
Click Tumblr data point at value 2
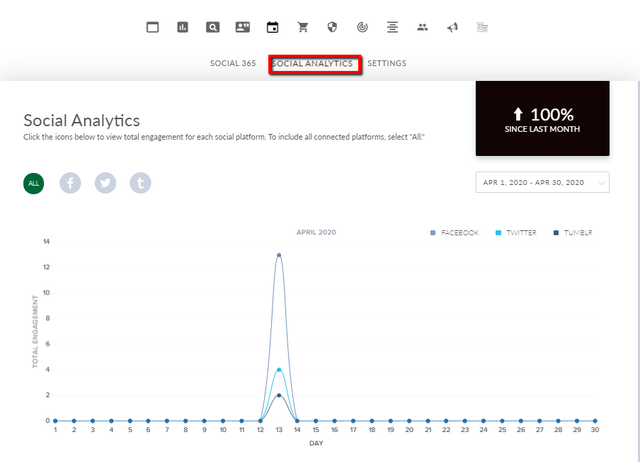point(279,395)
